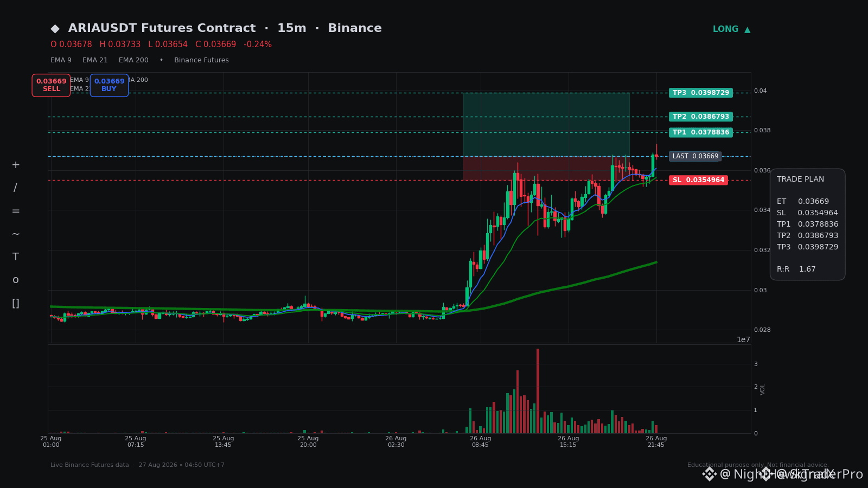Screen dimensions: 868x488
Task: Click the 25 Aug 20:00 time axis label
Action: [308, 442]
